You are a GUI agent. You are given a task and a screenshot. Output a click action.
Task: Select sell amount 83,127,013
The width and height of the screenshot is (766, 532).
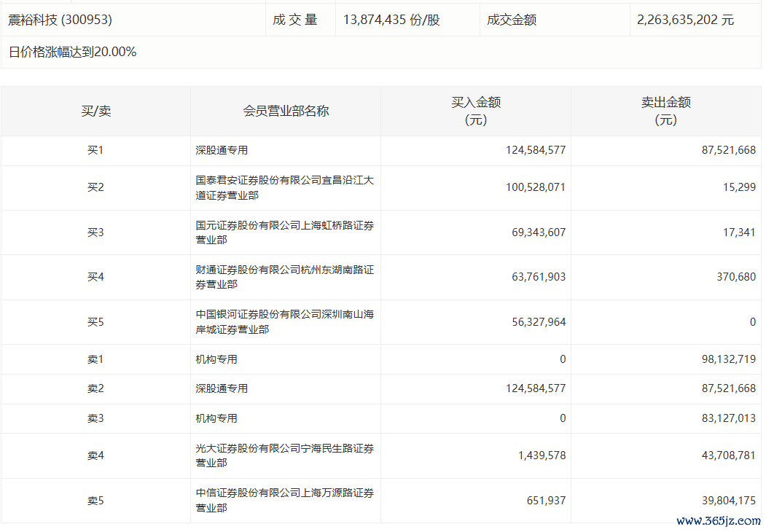pyautogui.click(x=729, y=418)
